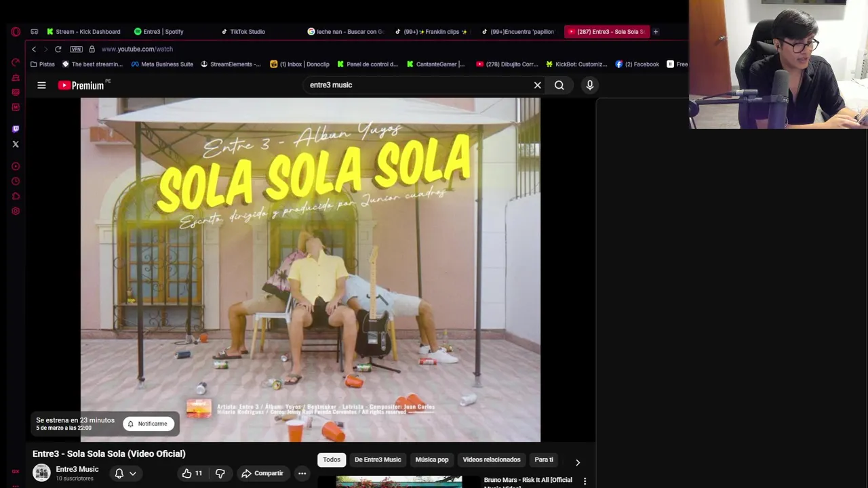
Task: Select Para ti filter chip
Action: (x=544, y=460)
